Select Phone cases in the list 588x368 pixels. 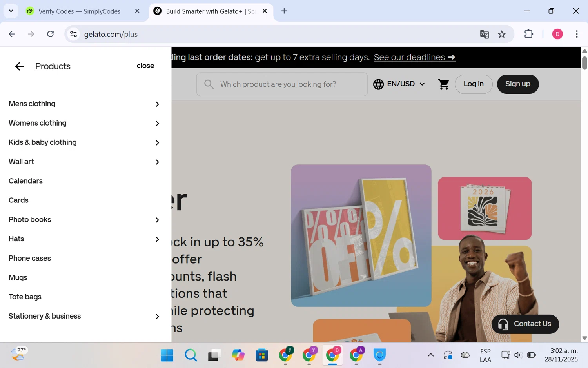coord(30,258)
